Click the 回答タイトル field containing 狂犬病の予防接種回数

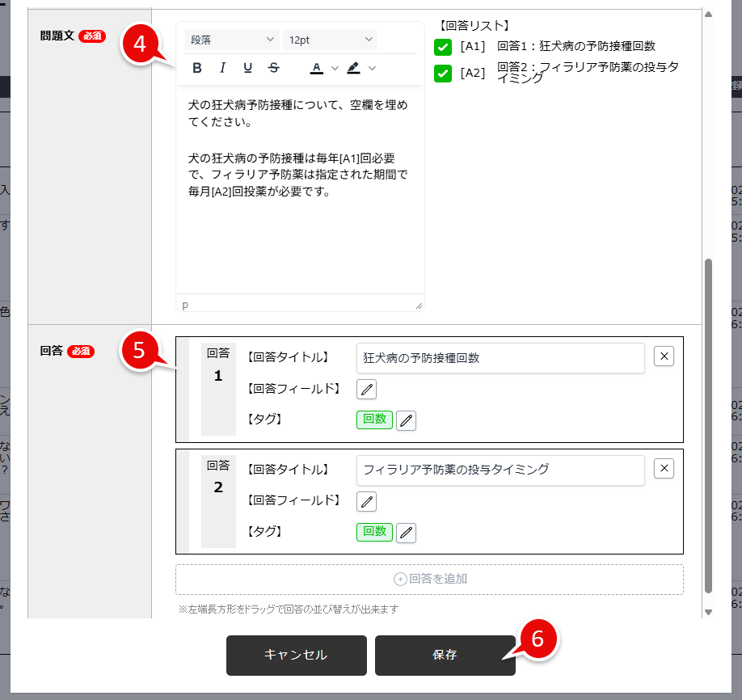pos(500,357)
